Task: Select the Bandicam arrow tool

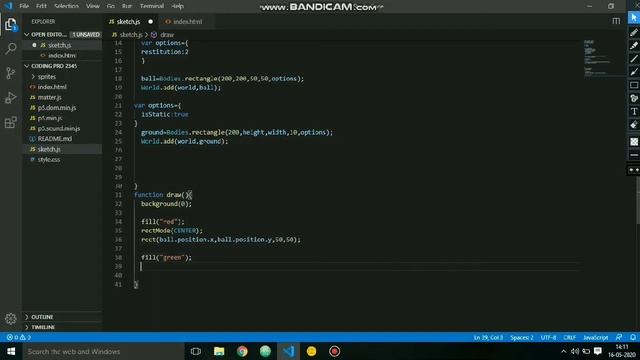Action: click(x=634, y=72)
